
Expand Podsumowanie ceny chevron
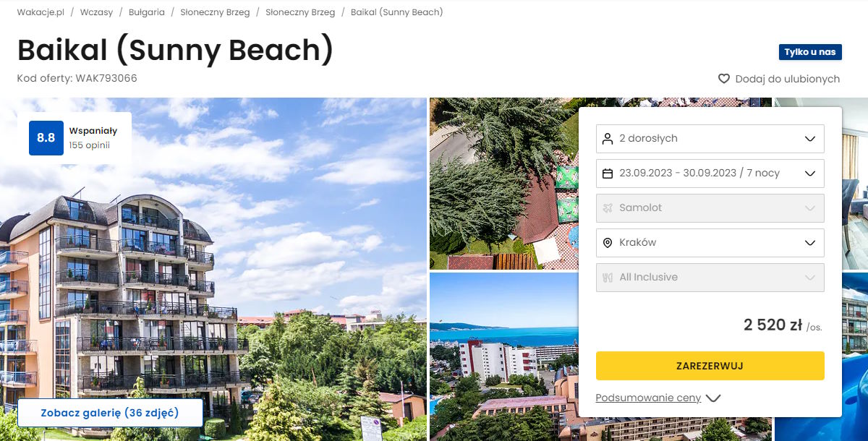pos(713,398)
